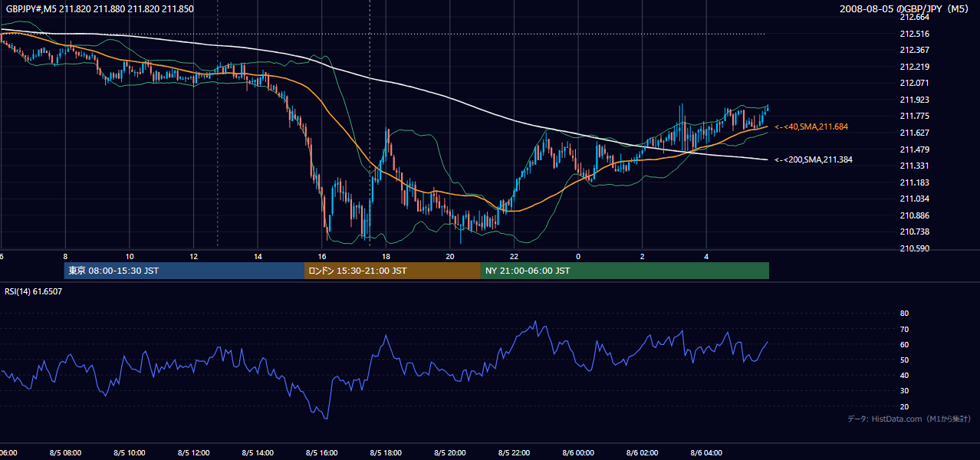Click the RSI(14) 61.6507 indicator label
Image resolution: width=980 pixels, height=460 pixels.
pos(34,291)
